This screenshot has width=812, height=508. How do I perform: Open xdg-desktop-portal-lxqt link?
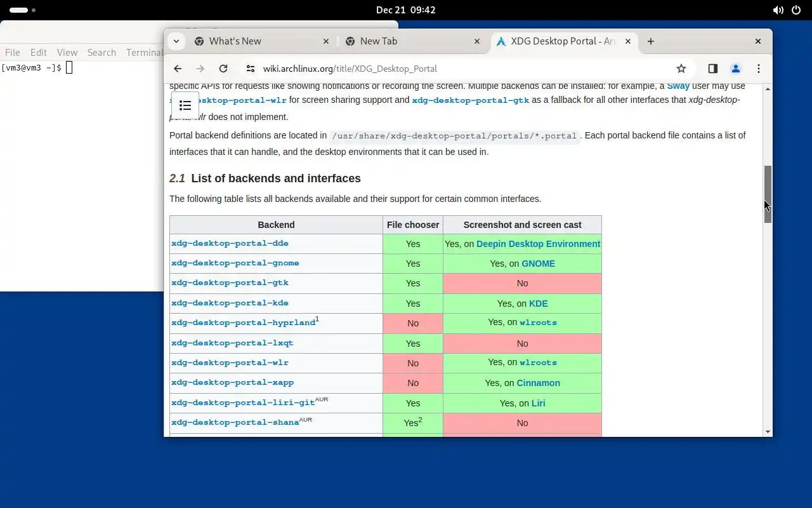point(232,343)
